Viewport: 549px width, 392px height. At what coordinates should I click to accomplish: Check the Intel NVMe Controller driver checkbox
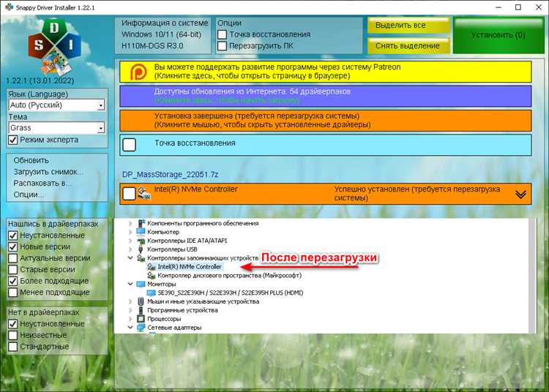coord(129,193)
